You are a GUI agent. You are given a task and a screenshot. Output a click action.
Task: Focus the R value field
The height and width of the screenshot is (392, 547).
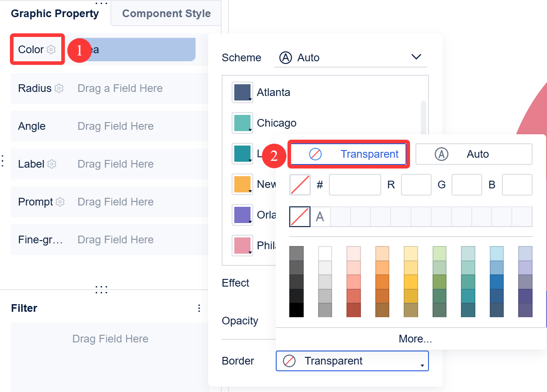click(x=416, y=185)
